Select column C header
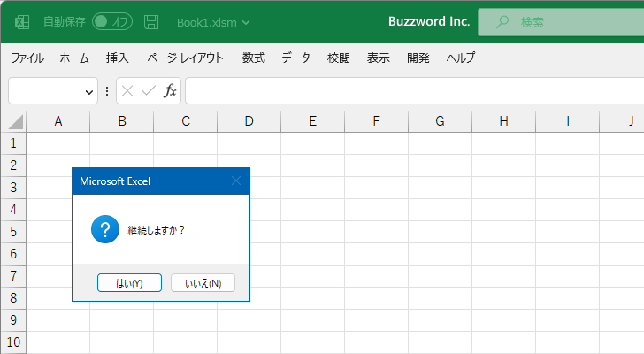Viewport: 644px width, 354px height. click(x=185, y=121)
